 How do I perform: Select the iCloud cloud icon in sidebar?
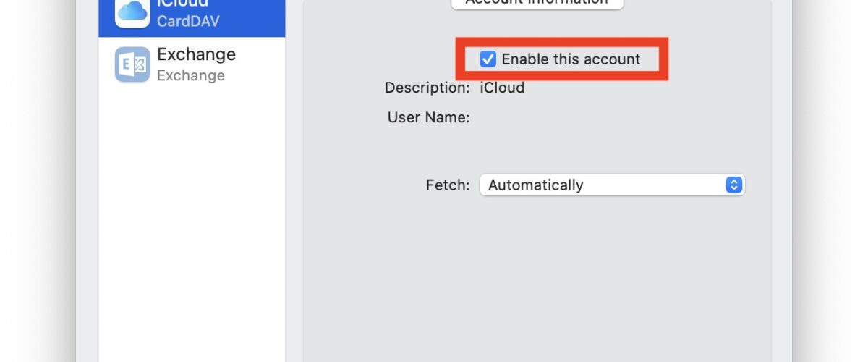[132, 10]
